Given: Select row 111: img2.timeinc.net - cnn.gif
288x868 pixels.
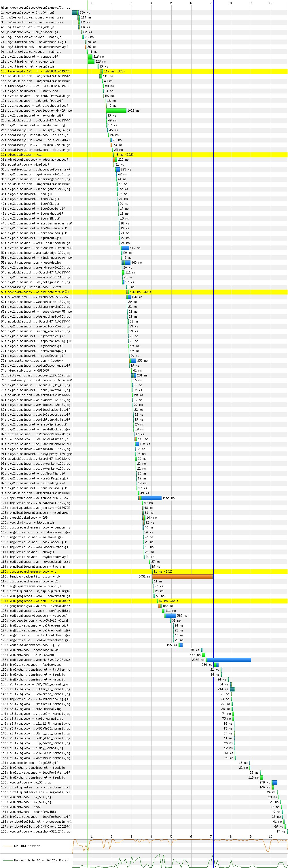Looking at the screenshot, I should click(x=144, y=552).
